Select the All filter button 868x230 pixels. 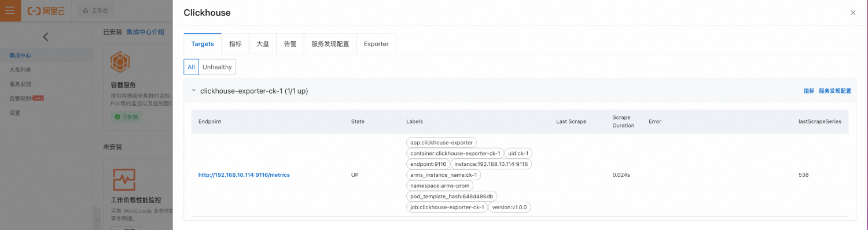(192, 67)
